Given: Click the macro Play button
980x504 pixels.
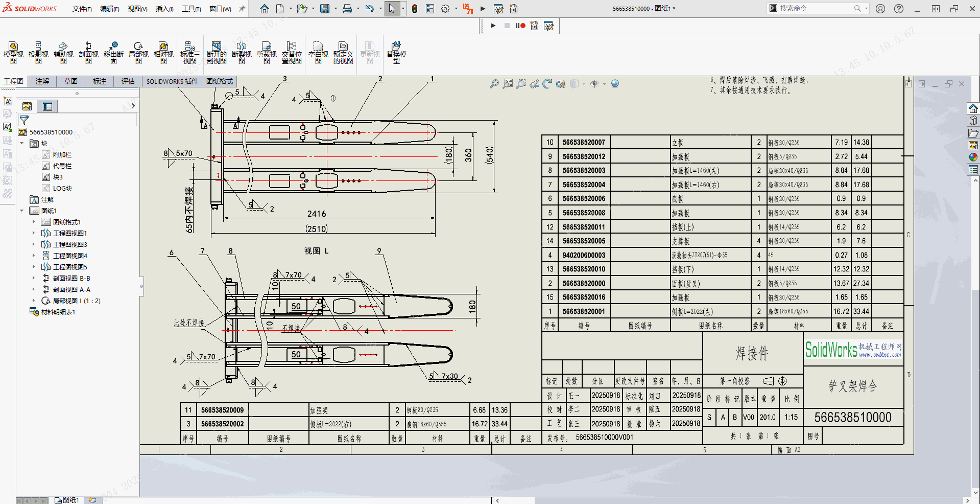Looking at the screenshot, I should click(493, 26).
